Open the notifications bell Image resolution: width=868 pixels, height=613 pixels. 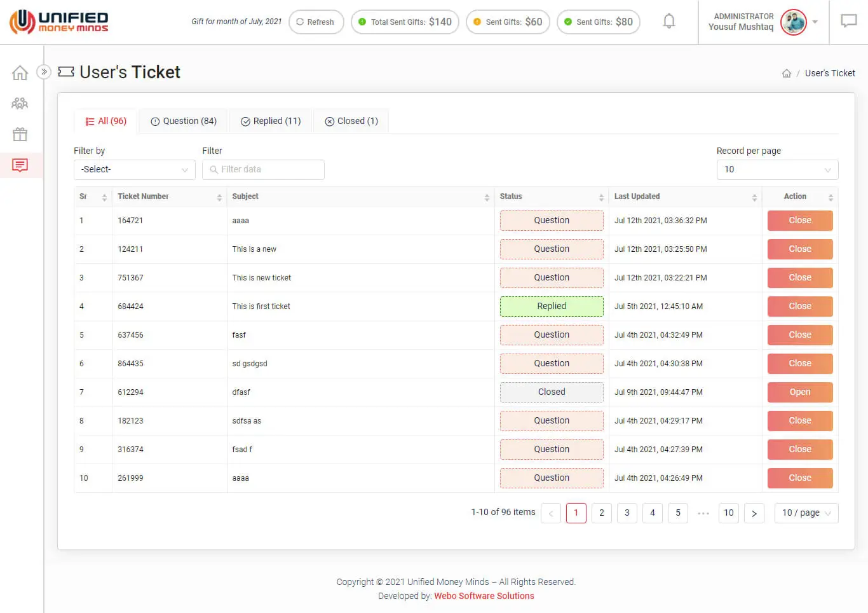tap(668, 22)
